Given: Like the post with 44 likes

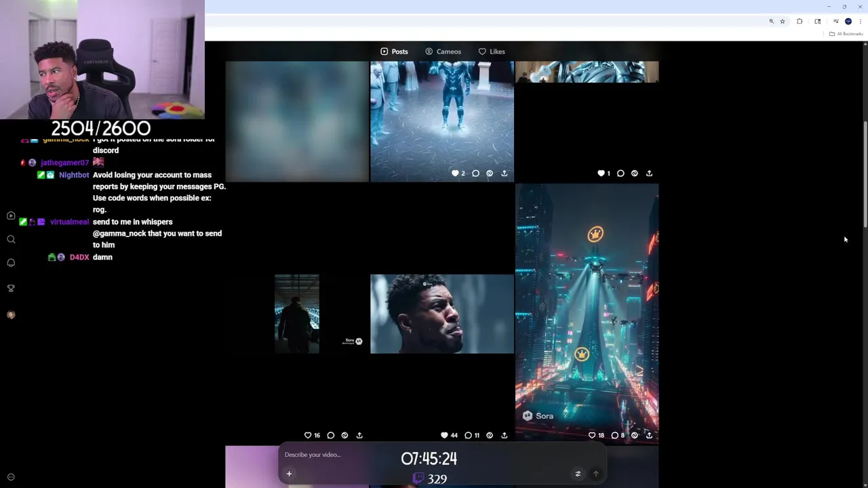Looking at the screenshot, I should [x=445, y=435].
